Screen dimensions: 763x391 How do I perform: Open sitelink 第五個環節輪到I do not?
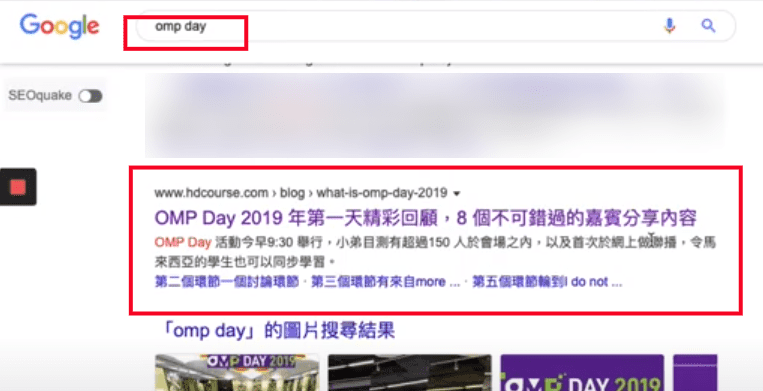click(x=547, y=282)
